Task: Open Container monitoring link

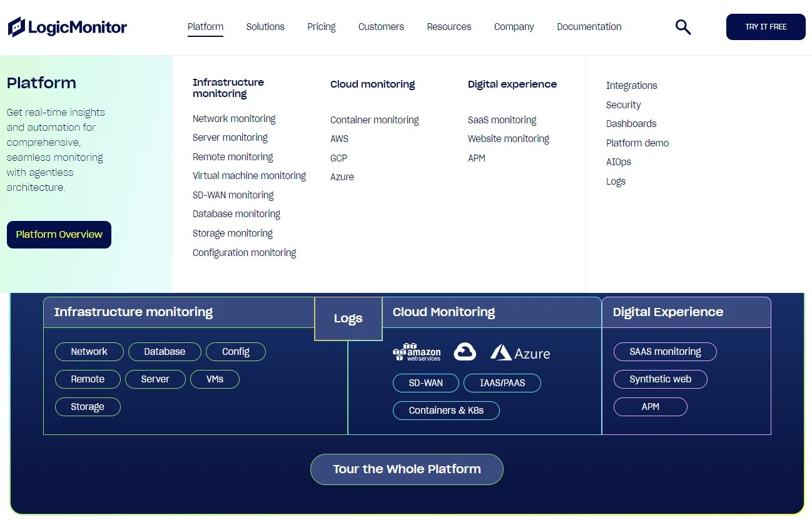Action: (x=375, y=120)
